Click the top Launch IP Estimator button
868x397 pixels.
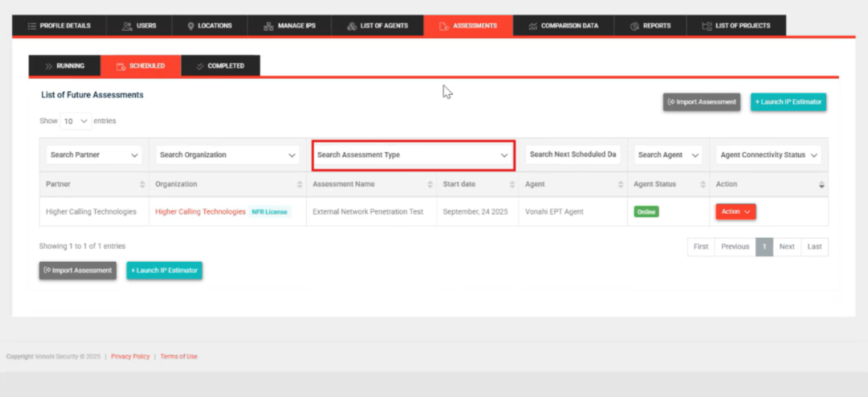coord(788,102)
